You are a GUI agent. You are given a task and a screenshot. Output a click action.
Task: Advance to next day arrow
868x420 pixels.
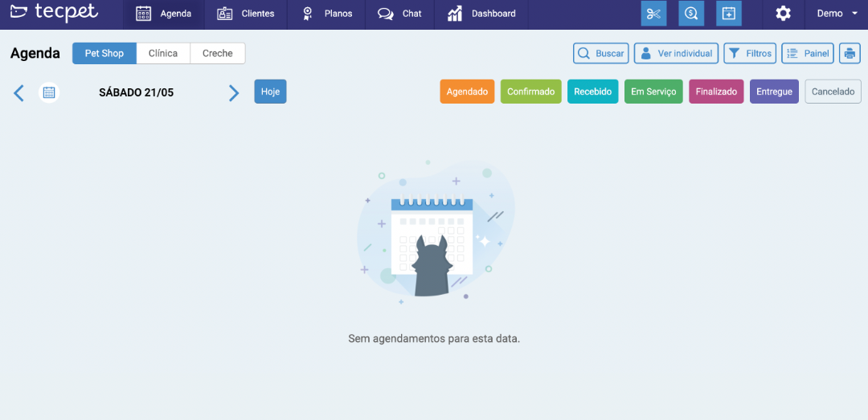pyautogui.click(x=234, y=92)
